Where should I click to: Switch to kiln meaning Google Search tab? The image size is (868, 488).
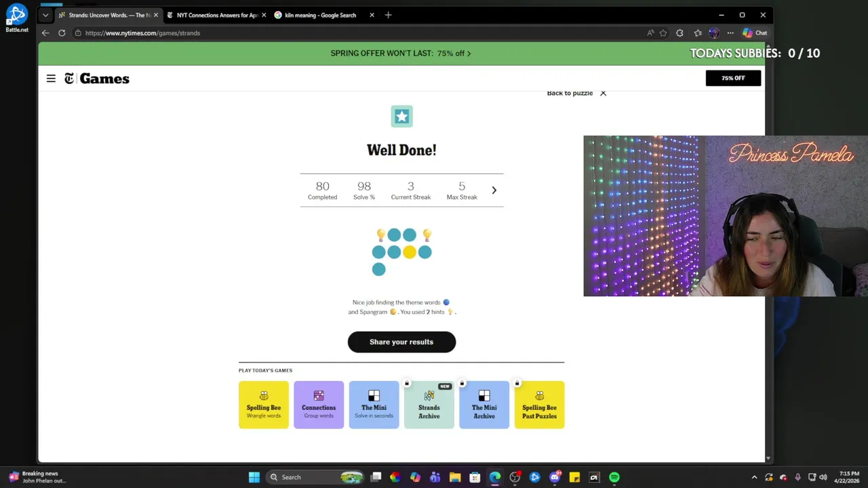coord(320,15)
